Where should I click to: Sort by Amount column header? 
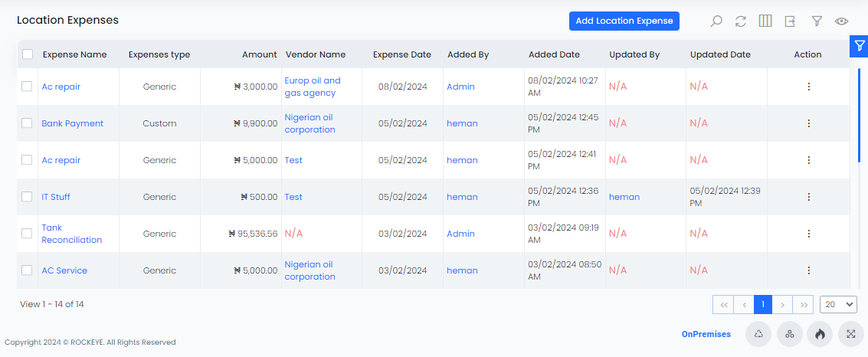tap(259, 54)
